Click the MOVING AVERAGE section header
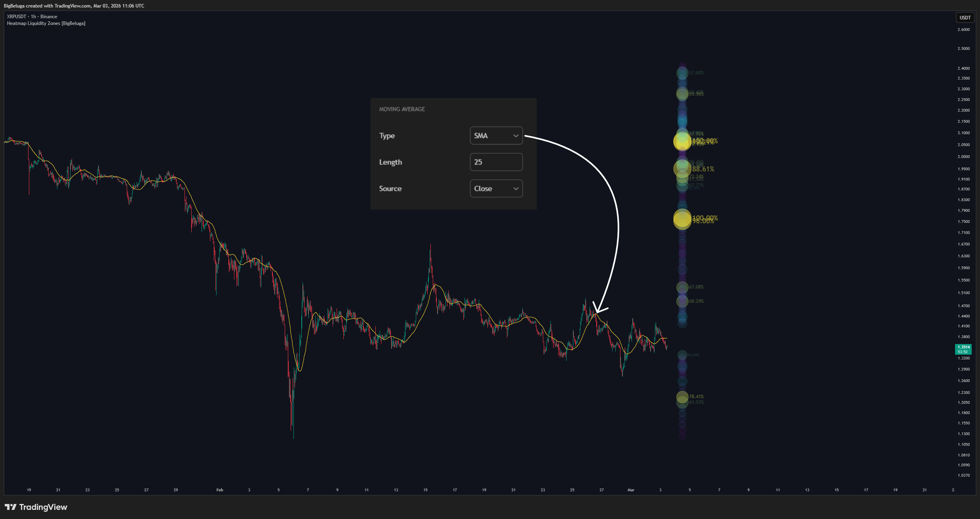This screenshot has width=980, height=519. click(x=402, y=109)
